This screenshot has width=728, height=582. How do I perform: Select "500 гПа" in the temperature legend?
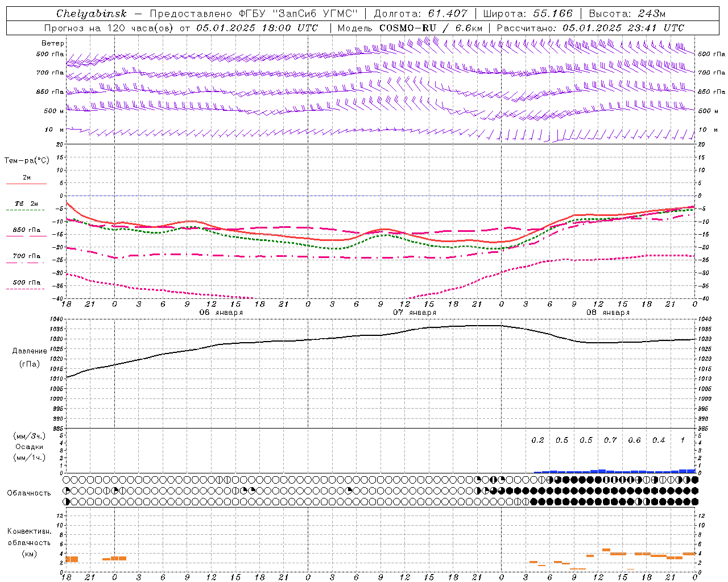27,282
